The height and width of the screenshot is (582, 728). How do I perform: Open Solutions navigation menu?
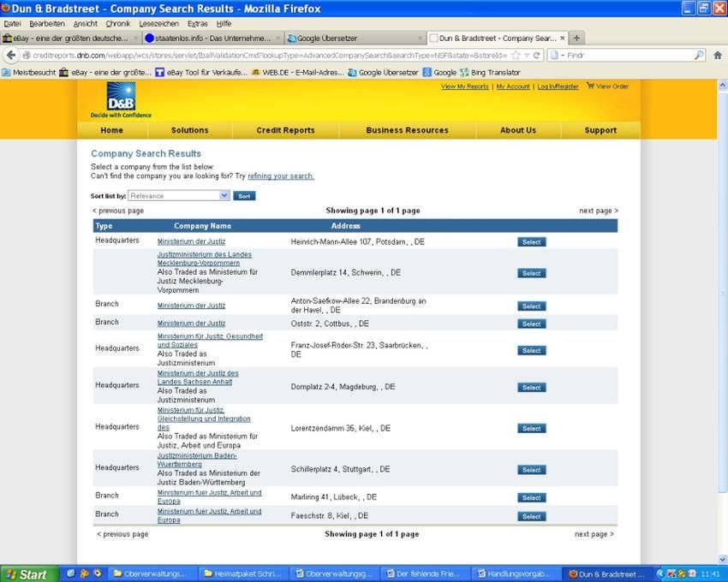click(x=189, y=130)
